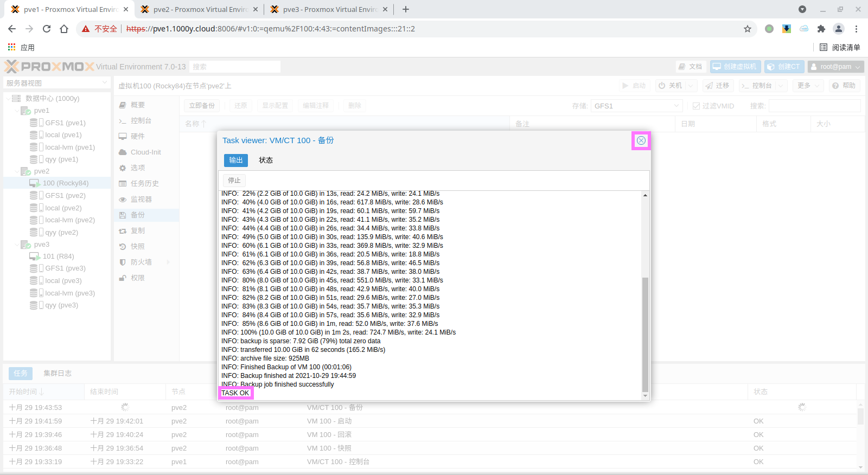
Task: Click the backup search input field
Action: [814, 106]
